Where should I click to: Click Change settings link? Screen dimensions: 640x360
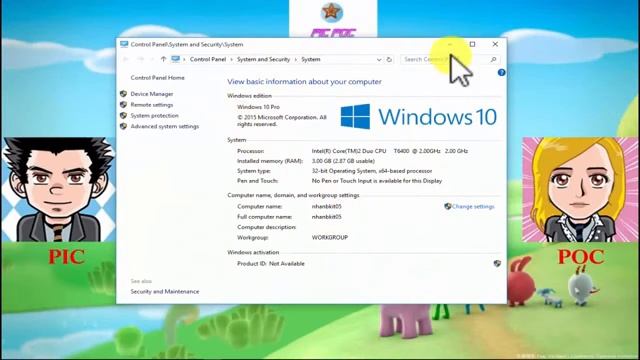click(x=473, y=207)
